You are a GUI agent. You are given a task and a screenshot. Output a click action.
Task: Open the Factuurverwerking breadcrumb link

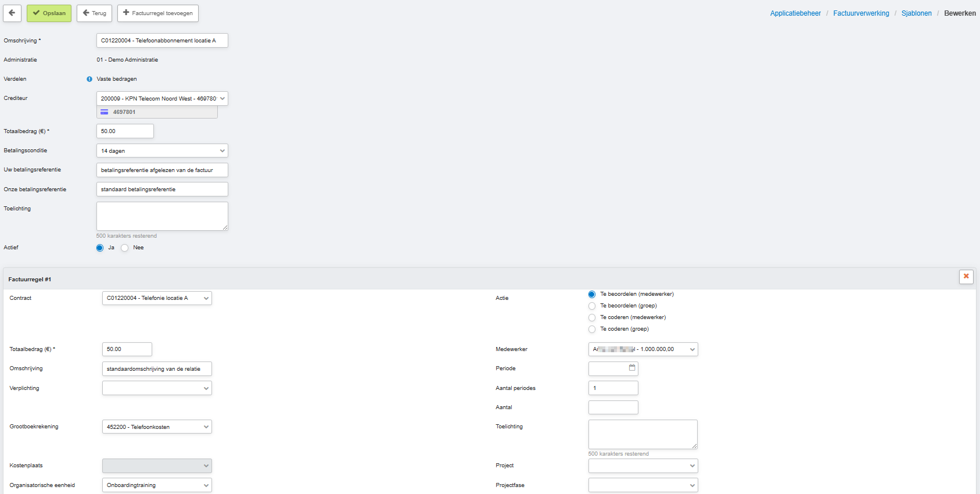861,13
